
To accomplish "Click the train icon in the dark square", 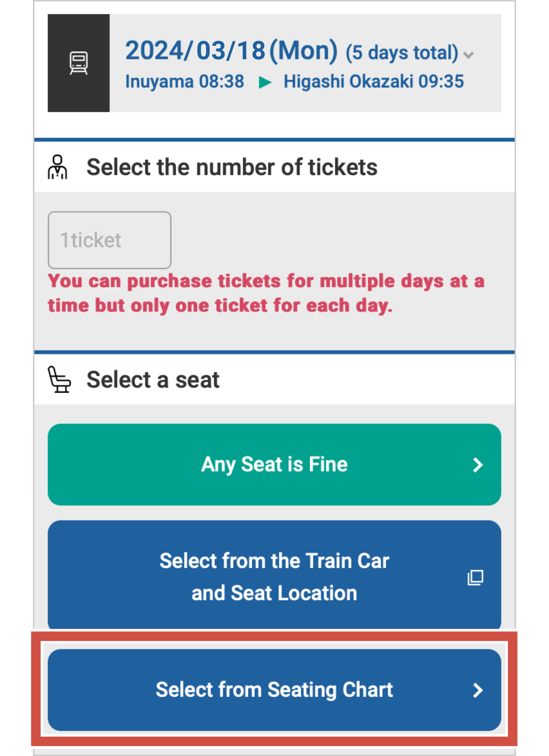I will coord(79,63).
